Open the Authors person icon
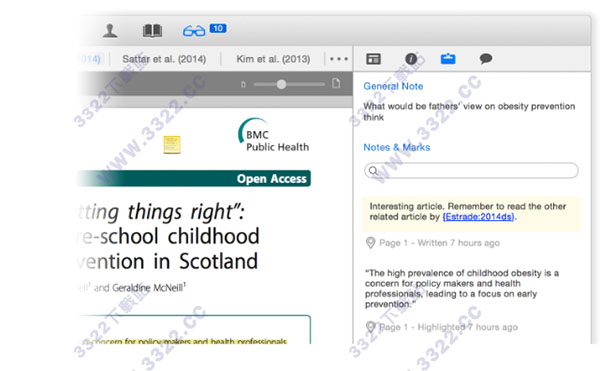Screen dimensions: 600x371 tap(110, 31)
